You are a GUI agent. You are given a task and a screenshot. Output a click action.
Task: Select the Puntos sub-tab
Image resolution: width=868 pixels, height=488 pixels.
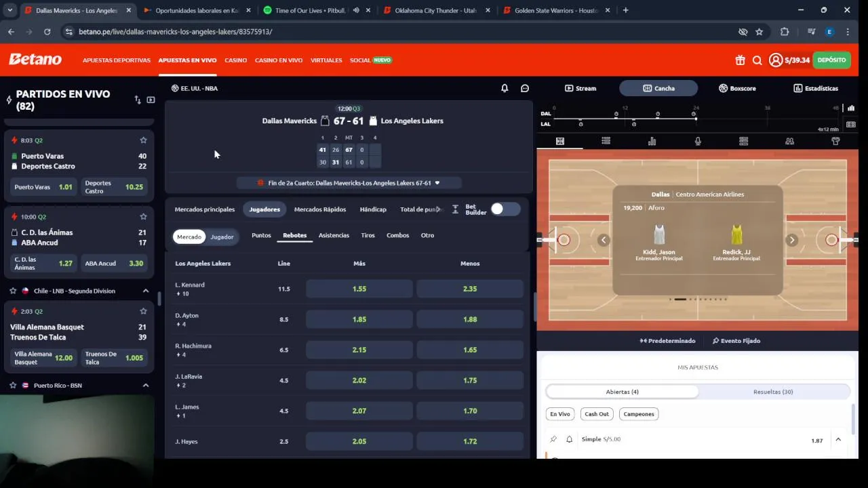tap(261, 235)
